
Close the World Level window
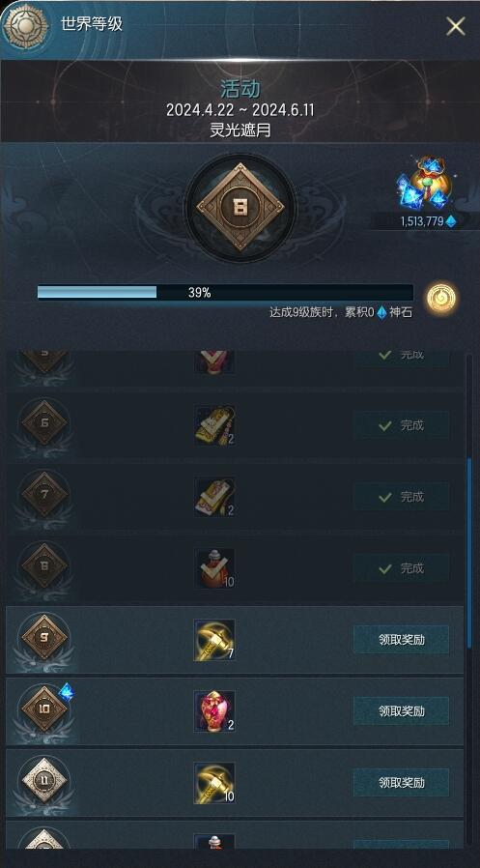click(x=456, y=26)
